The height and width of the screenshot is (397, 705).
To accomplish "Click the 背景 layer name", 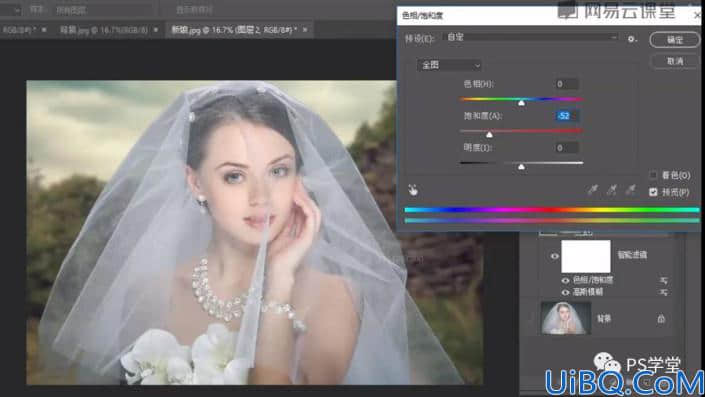I will tap(604, 319).
